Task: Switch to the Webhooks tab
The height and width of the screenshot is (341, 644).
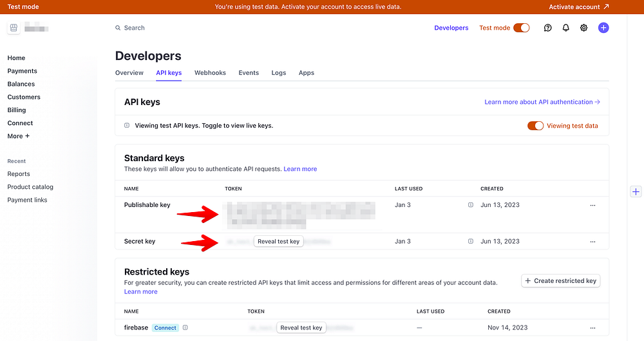Action: click(x=211, y=73)
